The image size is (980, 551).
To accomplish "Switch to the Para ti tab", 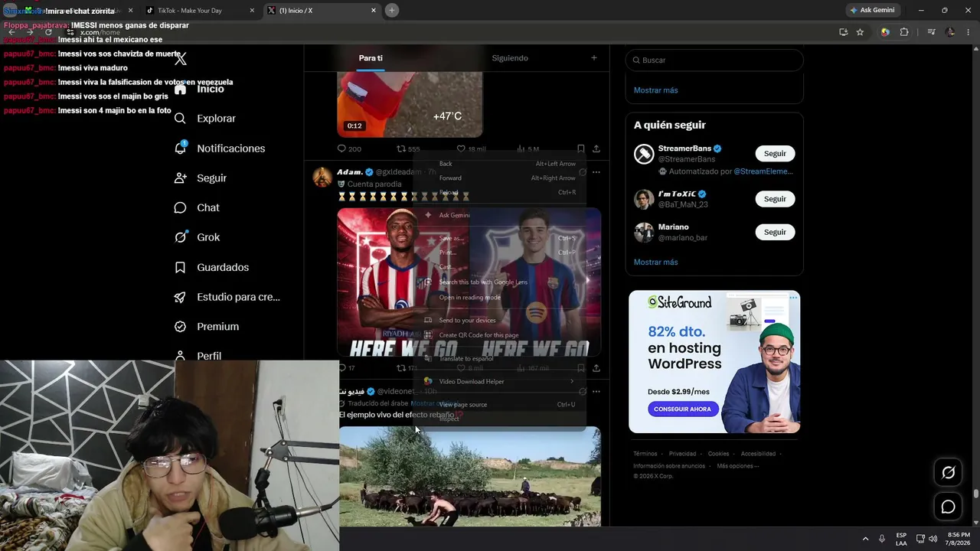I will pos(371,58).
